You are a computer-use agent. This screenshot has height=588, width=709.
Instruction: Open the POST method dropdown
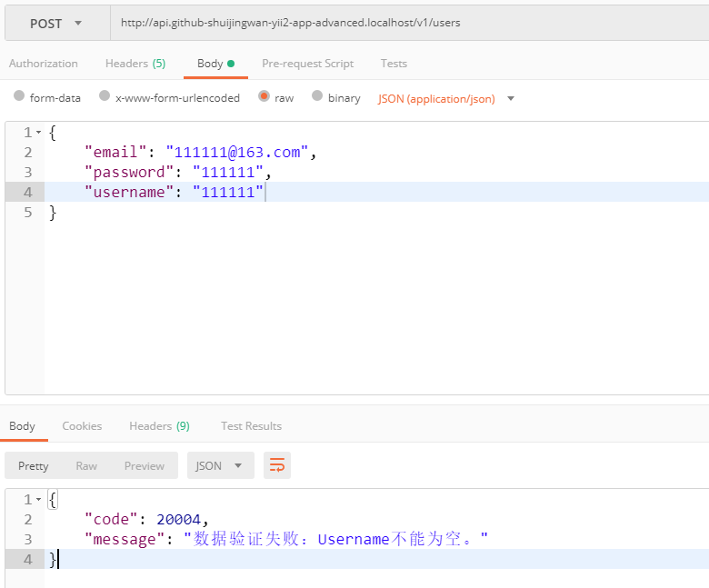click(x=56, y=23)
